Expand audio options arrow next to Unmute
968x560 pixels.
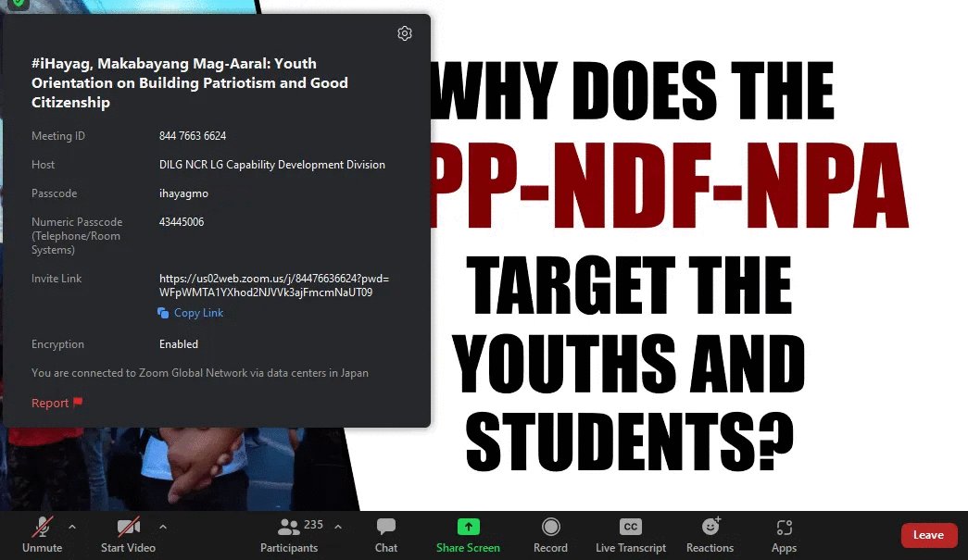72,528
